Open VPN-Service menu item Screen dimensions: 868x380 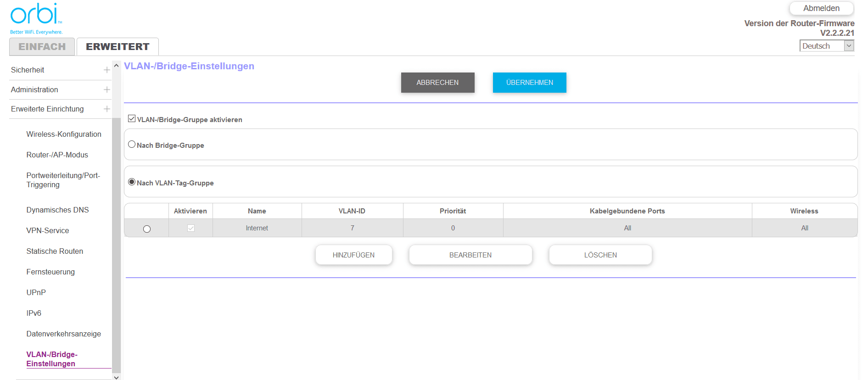coord(48,230)
